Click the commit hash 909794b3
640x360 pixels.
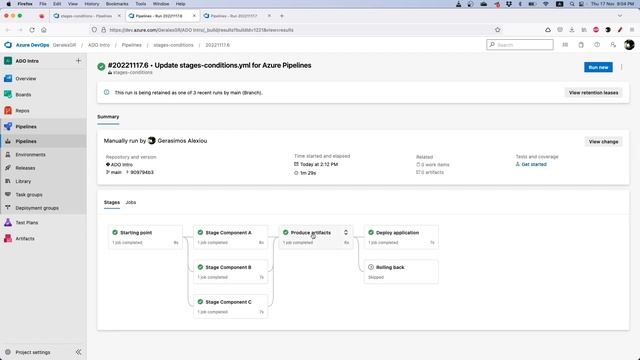(x=142, y=172)
